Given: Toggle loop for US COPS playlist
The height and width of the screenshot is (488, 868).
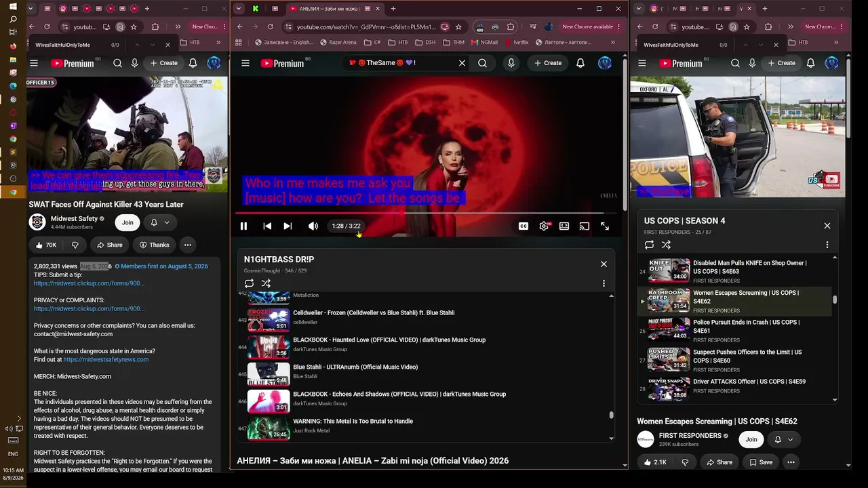Looking at the screenshot, I should [x=649, y=245].
